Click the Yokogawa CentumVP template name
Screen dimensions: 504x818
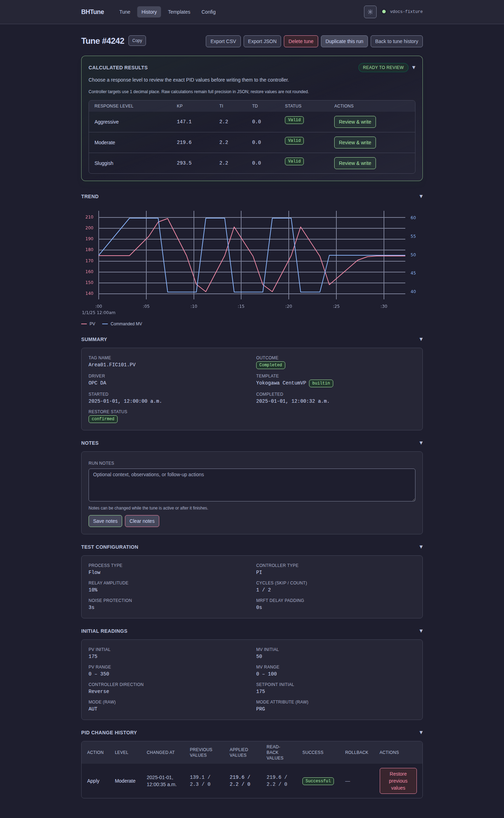tap(281, 383)
